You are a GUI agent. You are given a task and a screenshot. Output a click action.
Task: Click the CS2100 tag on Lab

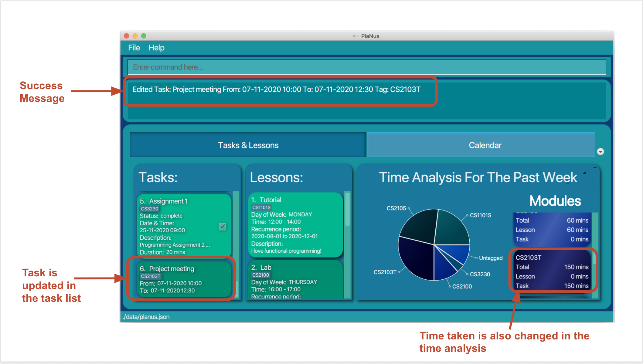pos(261,275)
